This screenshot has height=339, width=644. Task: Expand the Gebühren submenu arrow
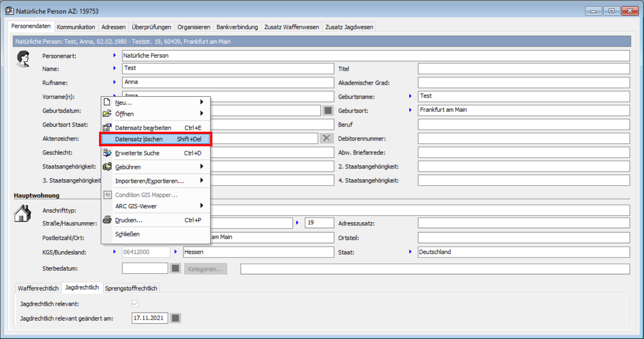201,167
